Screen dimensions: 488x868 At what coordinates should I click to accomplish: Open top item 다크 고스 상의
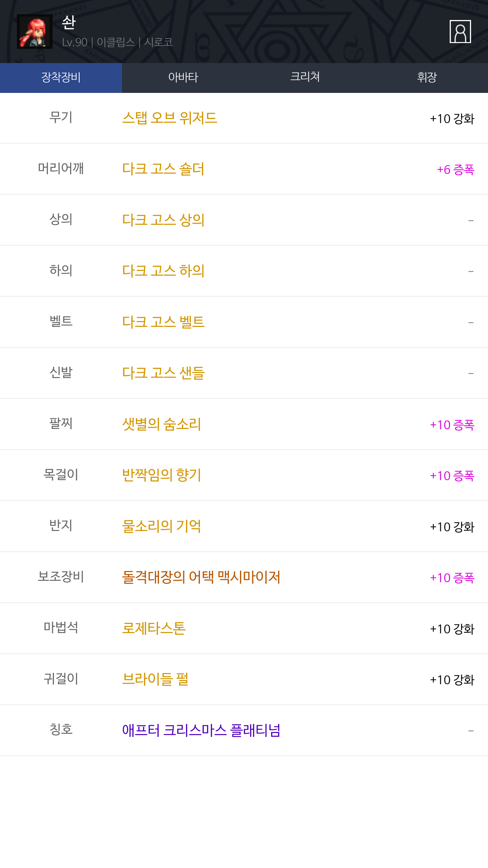point(163,220)
